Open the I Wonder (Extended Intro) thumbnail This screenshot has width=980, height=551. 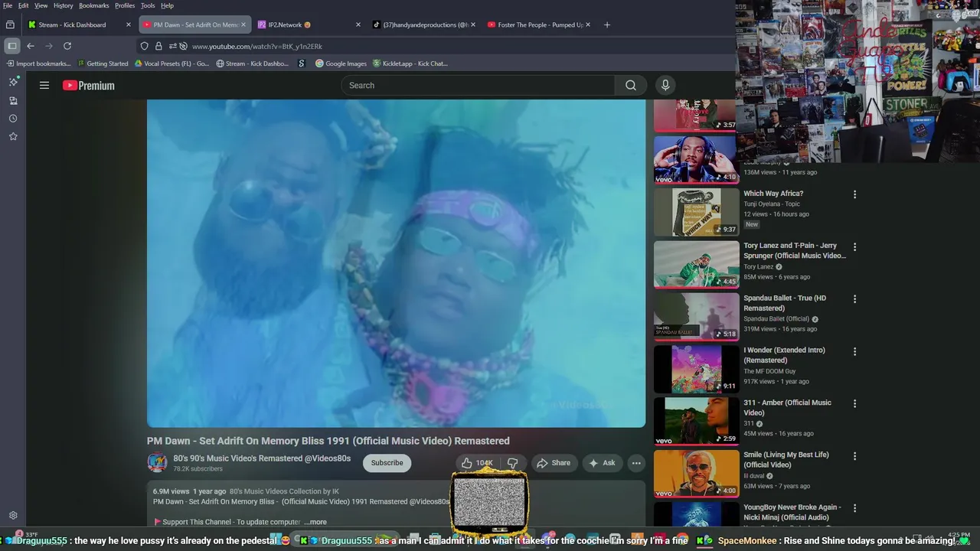696,369
